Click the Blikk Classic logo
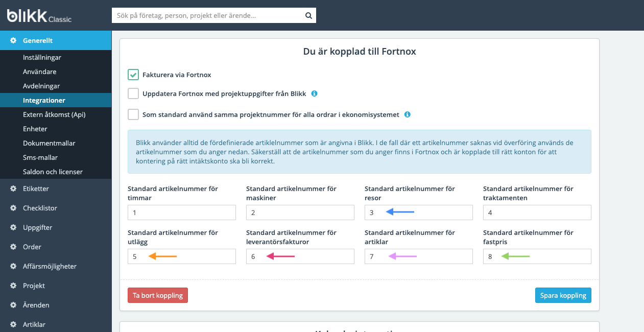This screenshot has height=332, width=644. coord(39,16)
